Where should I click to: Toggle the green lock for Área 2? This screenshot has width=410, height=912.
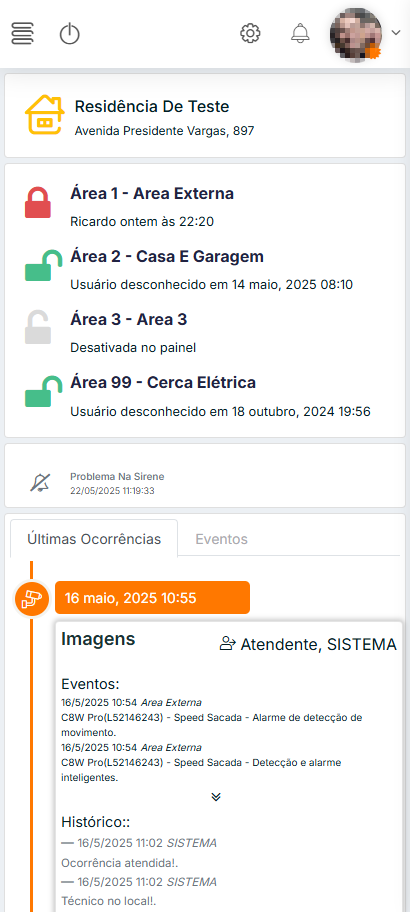(x=43, y=265)
